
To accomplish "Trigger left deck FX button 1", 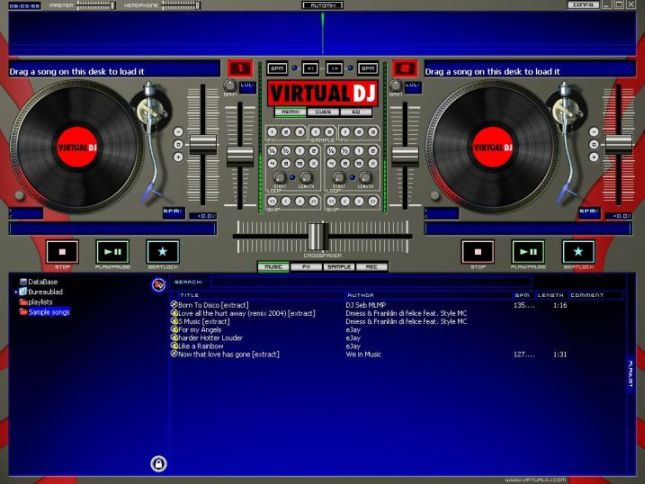I will click(272, 132).
